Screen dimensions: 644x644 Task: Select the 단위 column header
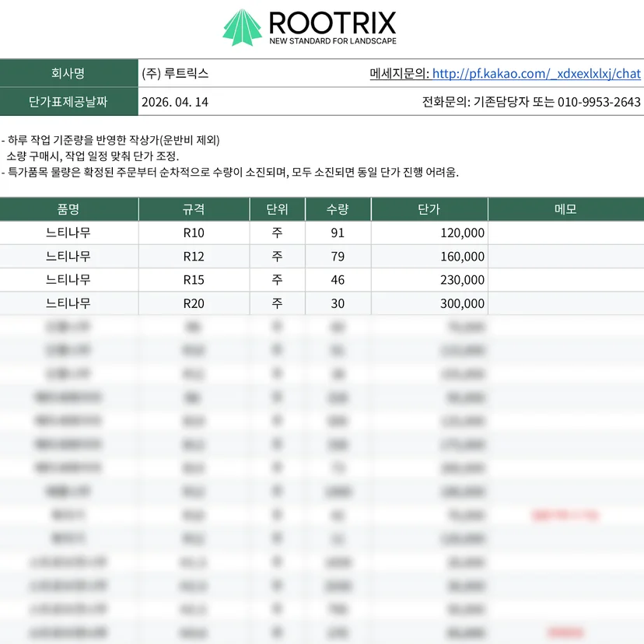click(x=277, y=209)
